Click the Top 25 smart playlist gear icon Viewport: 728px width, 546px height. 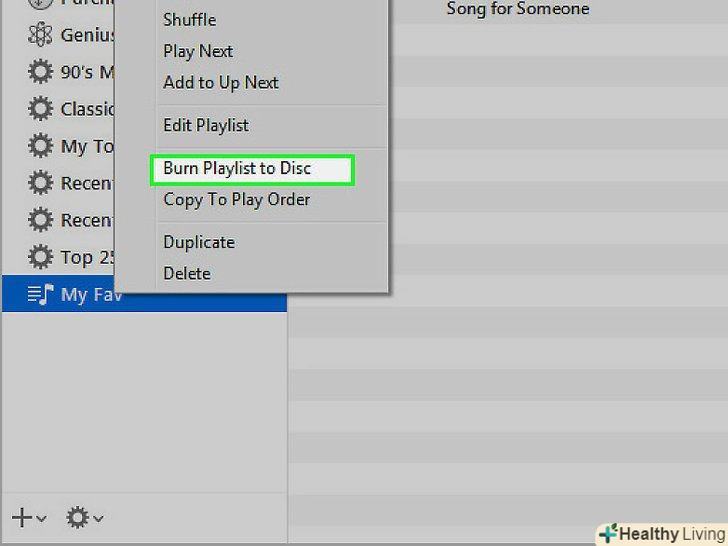click(x=40, y=257)
